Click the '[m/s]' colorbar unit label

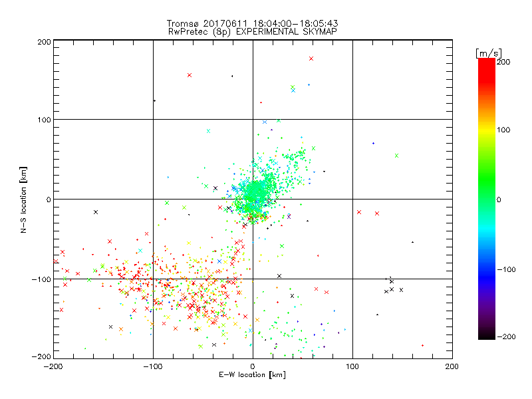489,53
